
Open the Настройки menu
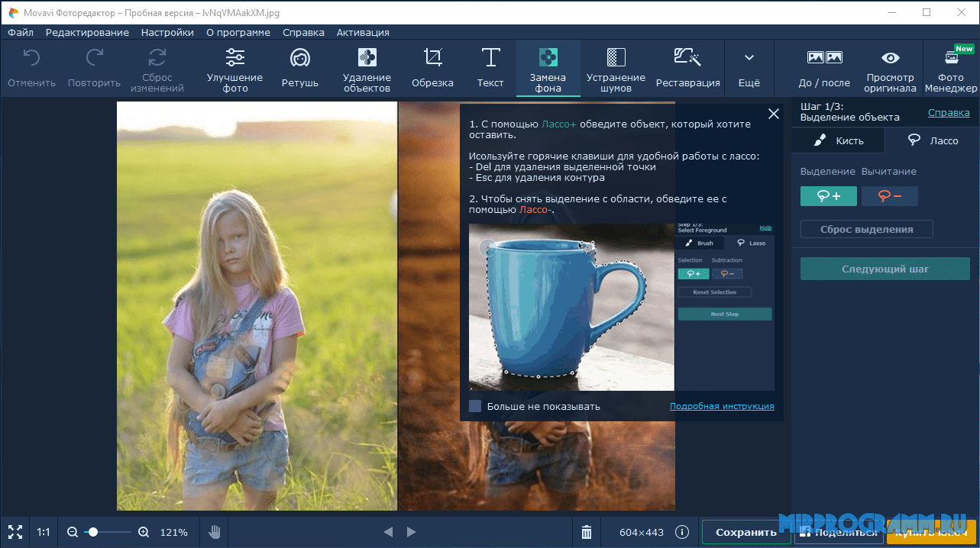pos(167,33)
